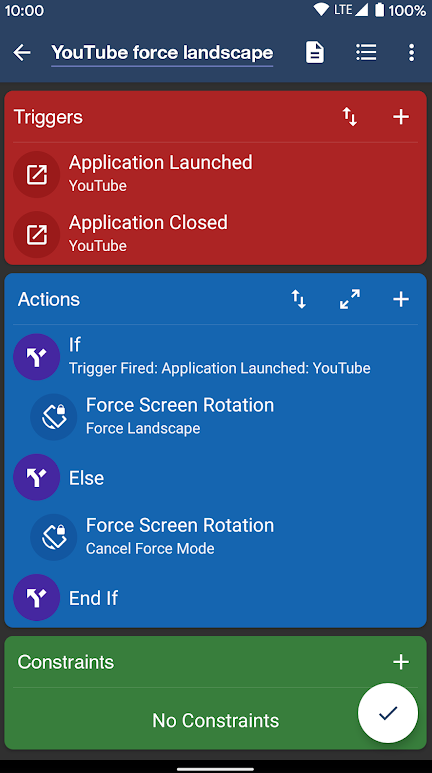432x773 pixels.
Task: Open the macro description document icon
Action: (315, 52)
